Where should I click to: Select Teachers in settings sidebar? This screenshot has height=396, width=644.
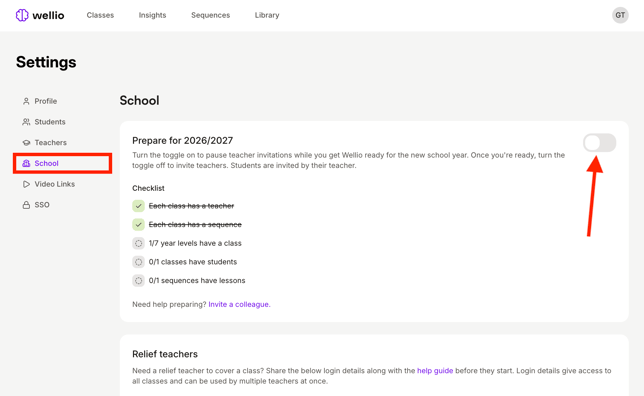pos(51,143)
